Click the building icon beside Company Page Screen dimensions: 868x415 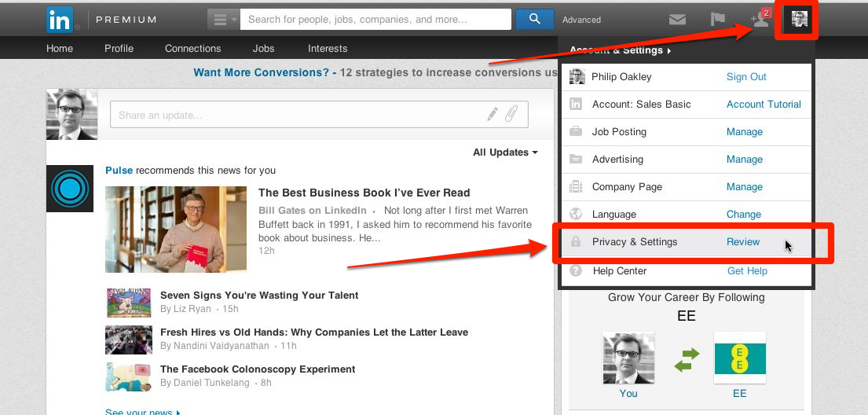[x=576, y=187]
